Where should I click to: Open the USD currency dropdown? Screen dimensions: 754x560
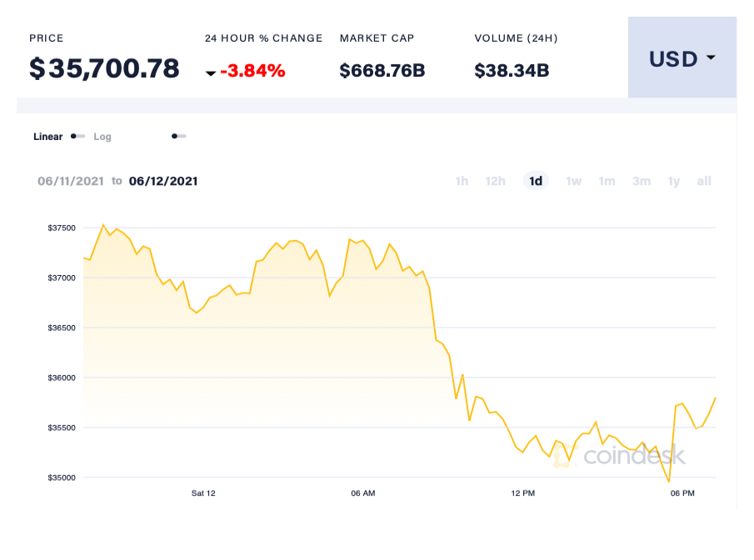[x=681, y=58]
